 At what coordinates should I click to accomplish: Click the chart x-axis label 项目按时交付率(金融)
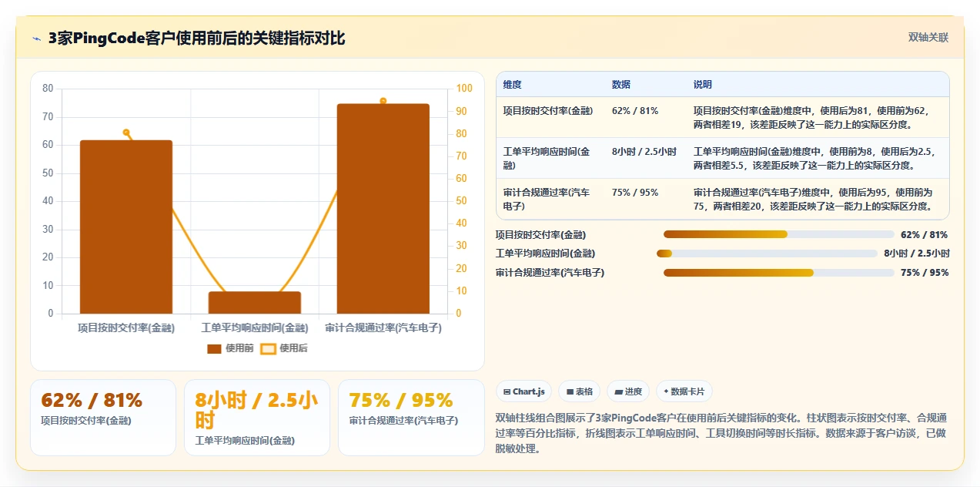pyautogui.click(x=126, y=328)
